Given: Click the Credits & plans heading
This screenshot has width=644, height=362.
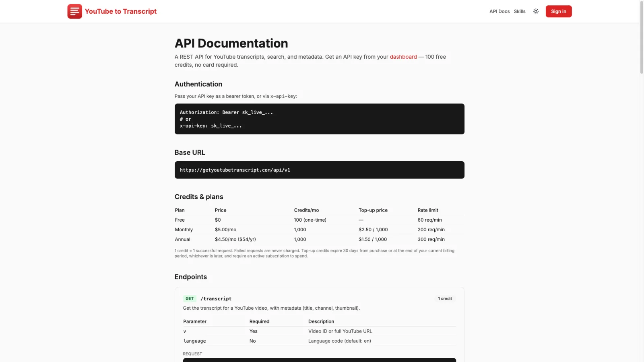Looking at the screenshot, I should point(199,197).
